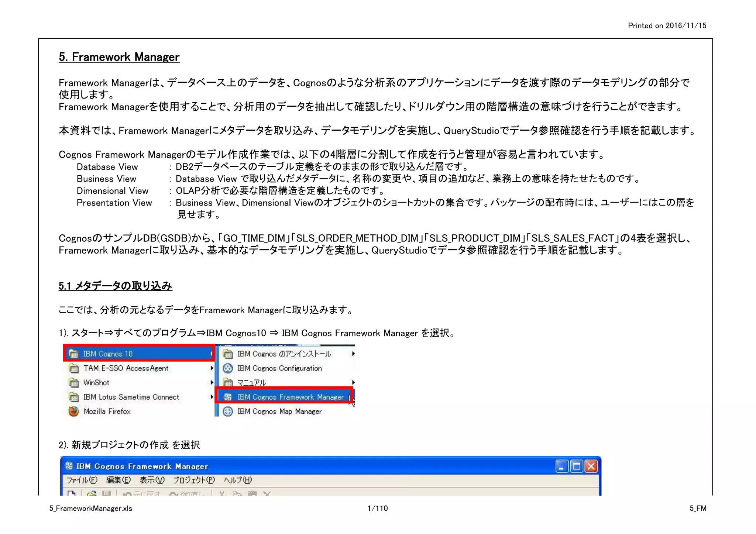Click the Mozilla Firefox icon
This screenshot has width=756, height=534.
[x=74, y=411]
